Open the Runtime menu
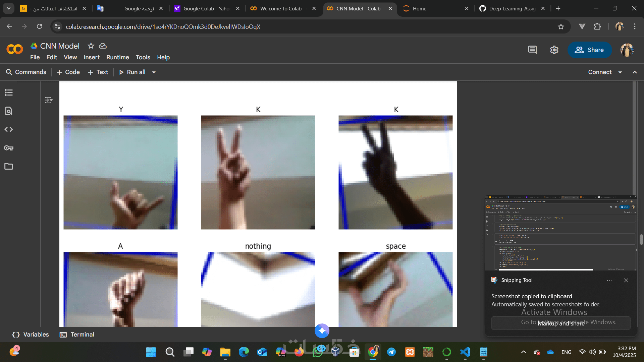Image resolution: width=644 pixels, height=362 pixels. coord(117,57)
